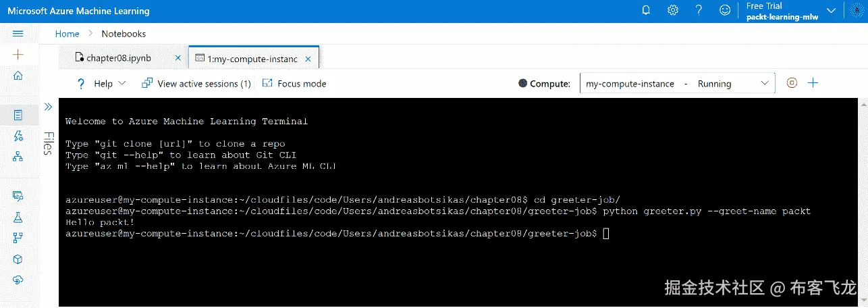The width and height of the screenshot is (868, 308).
Task: Expand the Files panel chevrons
Action: [48, 107]
